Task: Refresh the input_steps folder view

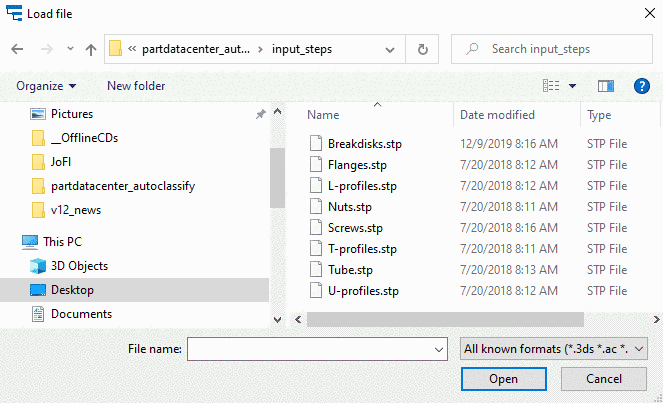Action: pyautogui.click(x=423, y=49)
